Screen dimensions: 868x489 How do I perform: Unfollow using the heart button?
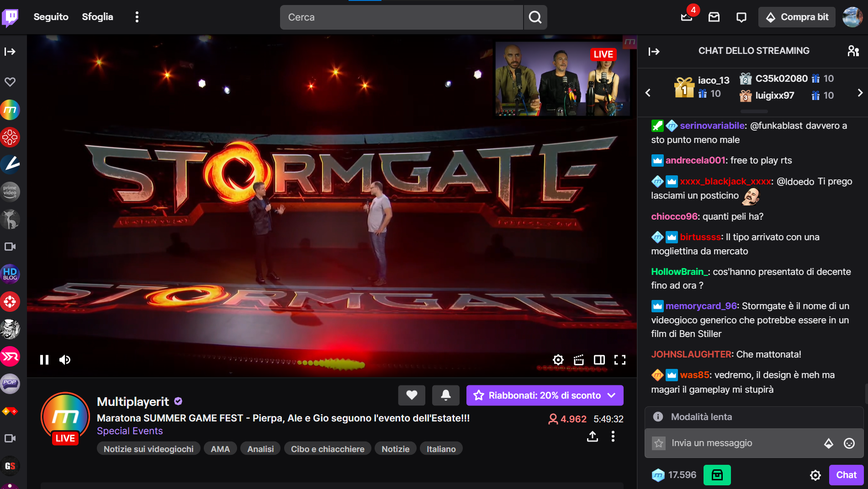pos(412,395)
